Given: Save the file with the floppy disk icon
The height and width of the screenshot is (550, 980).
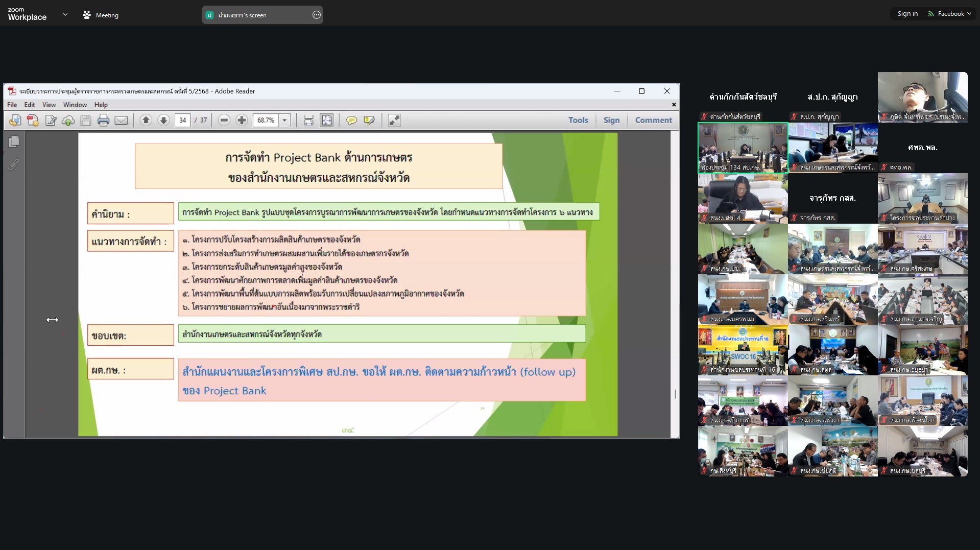Looking at the screenshot, I should click(x=86, y=121).
